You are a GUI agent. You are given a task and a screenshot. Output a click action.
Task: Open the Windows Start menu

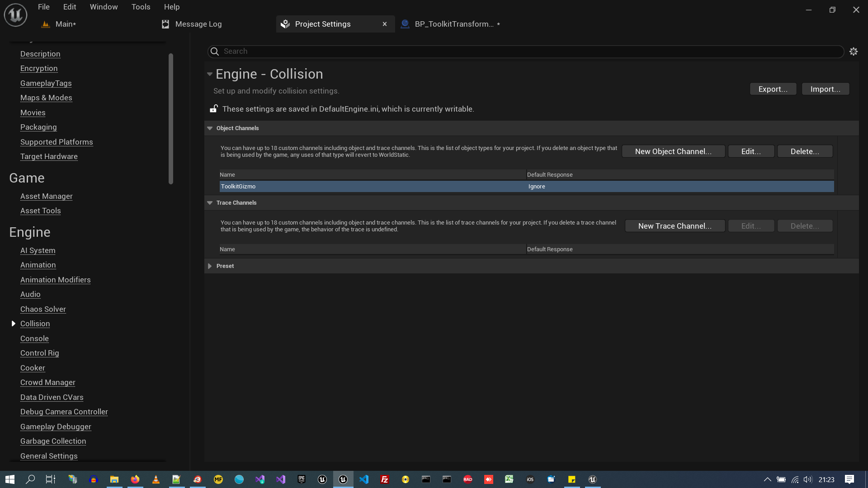click(x=9, y=479)
